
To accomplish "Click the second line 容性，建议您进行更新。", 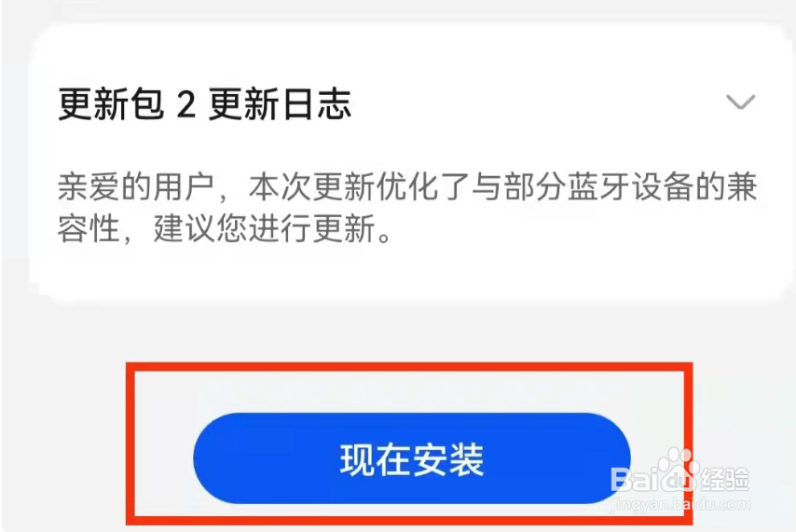I will [x=225, y=228].
